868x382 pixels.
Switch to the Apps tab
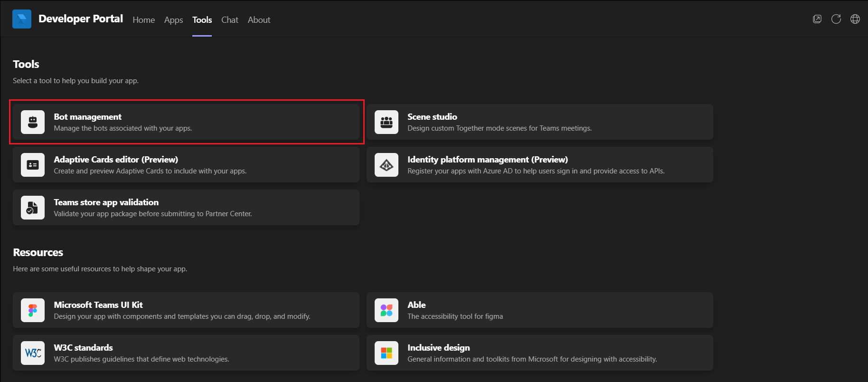(174, 20)
